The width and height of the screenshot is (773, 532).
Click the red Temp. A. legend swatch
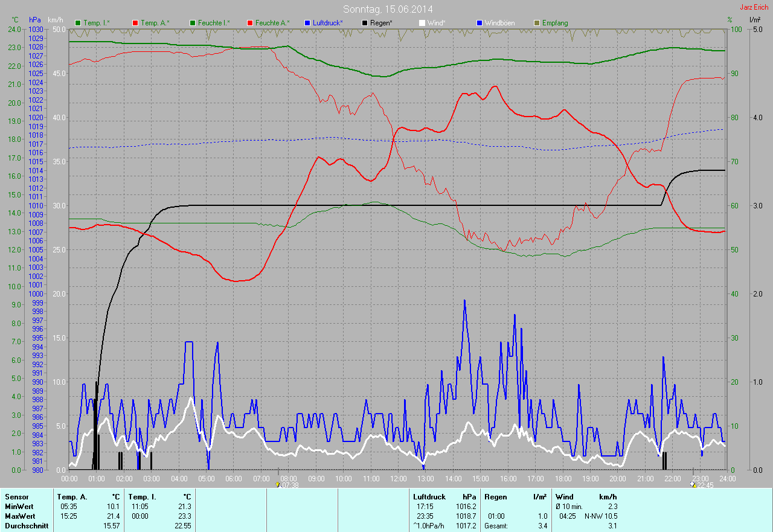135,23
